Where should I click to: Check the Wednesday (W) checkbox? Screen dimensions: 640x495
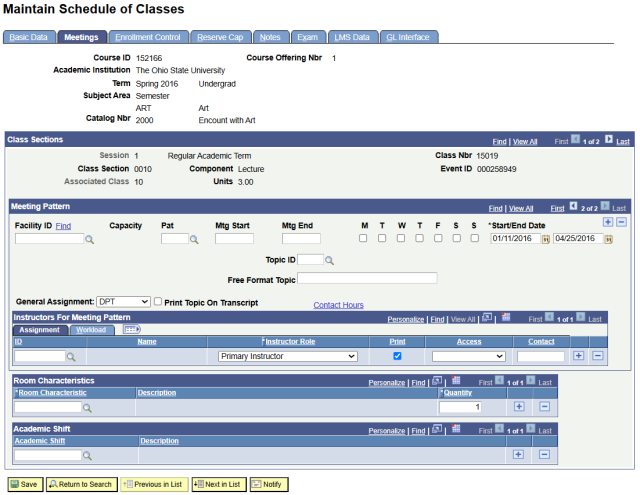pos(401,238)
